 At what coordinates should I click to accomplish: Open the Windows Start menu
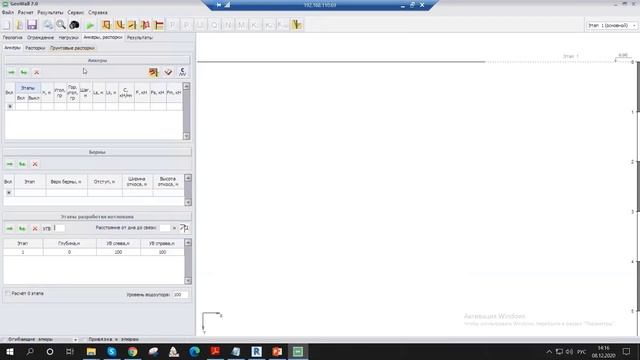(x=10, y=351)
